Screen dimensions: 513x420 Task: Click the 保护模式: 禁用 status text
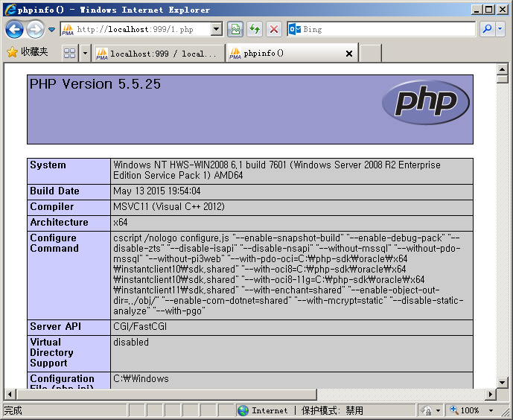coord(332,410)
